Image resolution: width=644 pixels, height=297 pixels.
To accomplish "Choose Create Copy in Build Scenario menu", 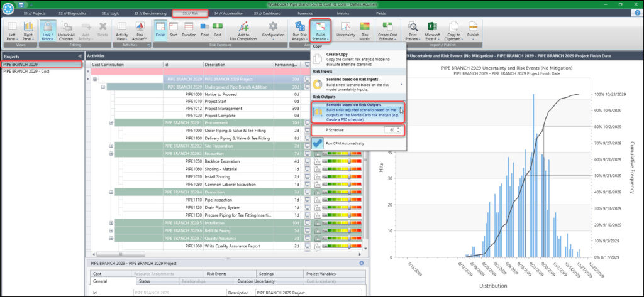I will [x=358, y=58].
